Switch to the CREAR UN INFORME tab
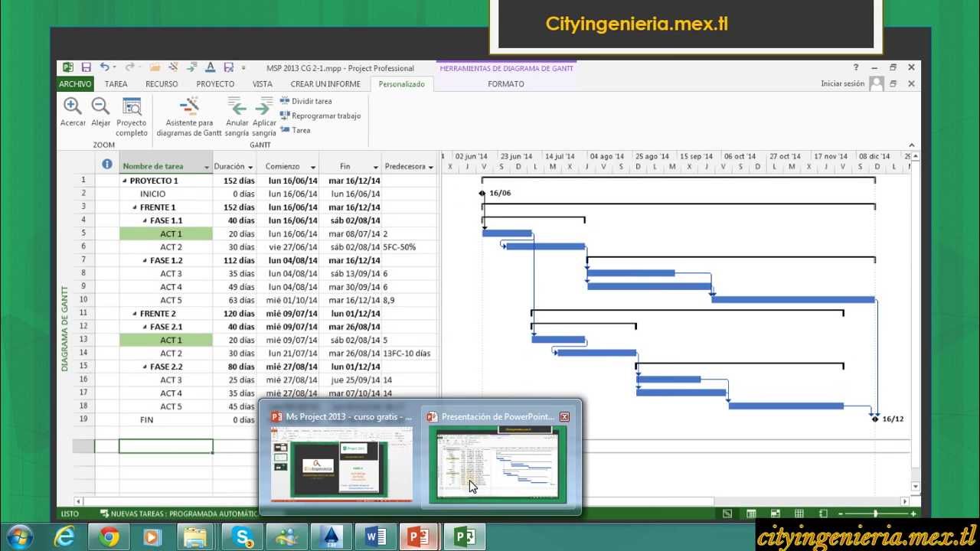This screenshot has height=551, width=980. [x=325, y=84]
